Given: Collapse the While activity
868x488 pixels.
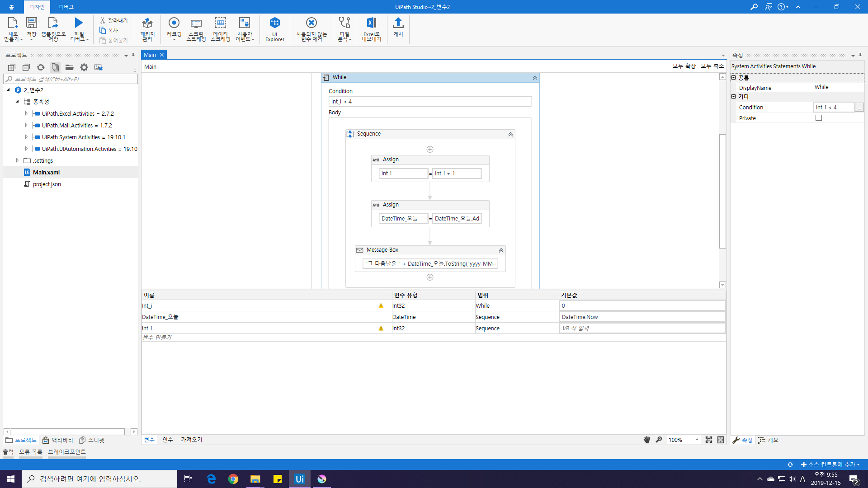Looking at the screenshot, I should point(535,78).
